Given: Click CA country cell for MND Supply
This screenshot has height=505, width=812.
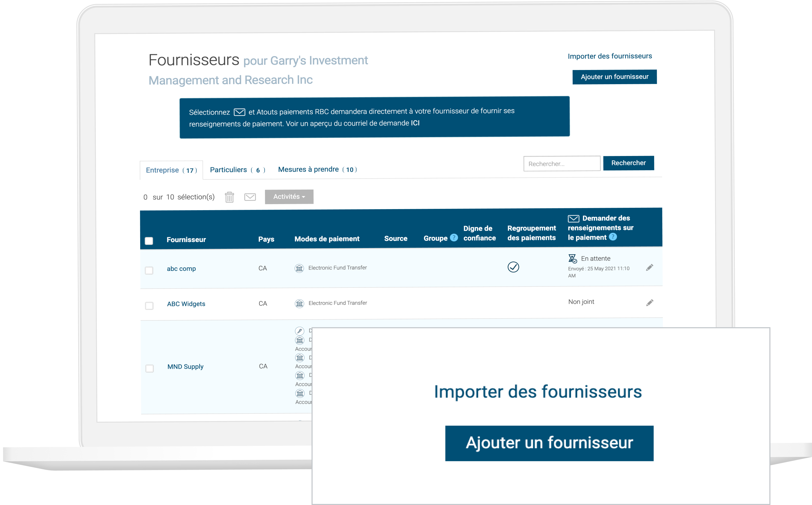Looking at the screenshot, I should (263, 366).
